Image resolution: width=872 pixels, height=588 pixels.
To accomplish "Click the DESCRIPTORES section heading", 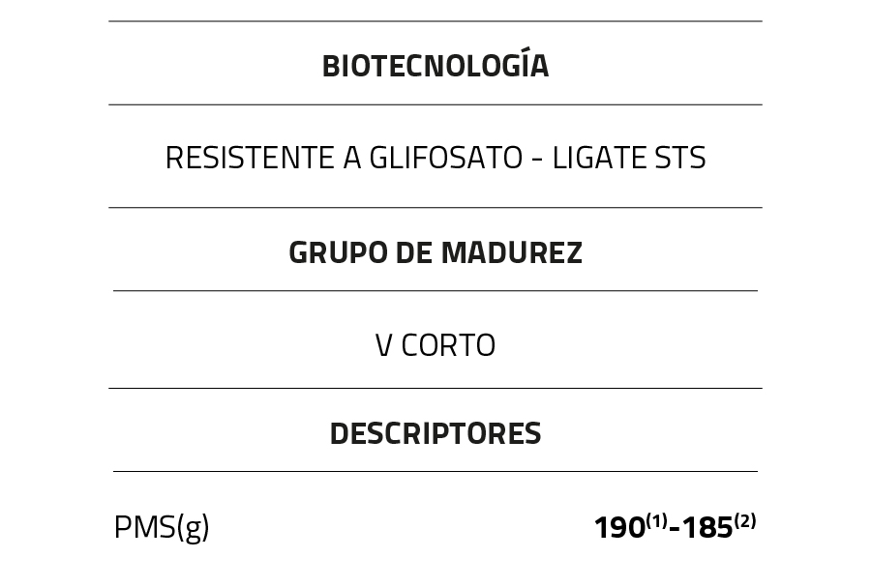I will 435,433.
